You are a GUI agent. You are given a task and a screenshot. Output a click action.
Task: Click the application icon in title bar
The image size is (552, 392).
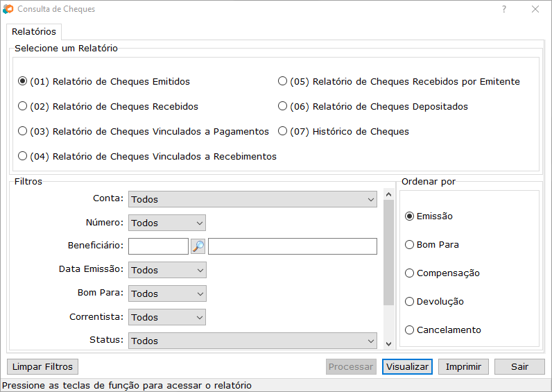pos(8,9)
